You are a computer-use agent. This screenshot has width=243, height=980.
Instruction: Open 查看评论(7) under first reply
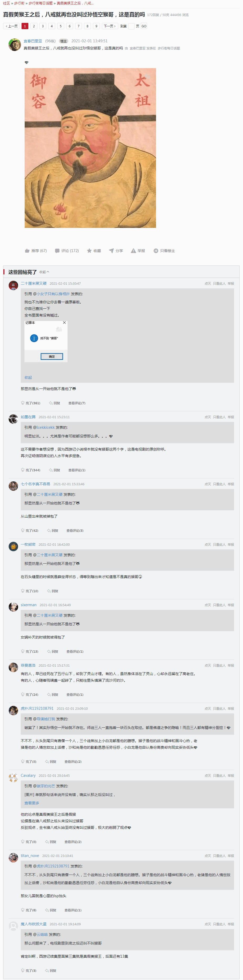77,403
